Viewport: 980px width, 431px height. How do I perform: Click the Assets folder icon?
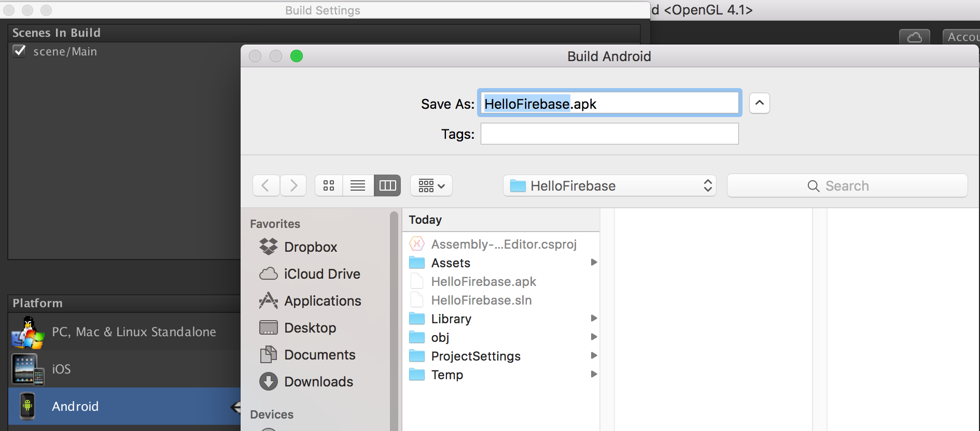pos(417,263)
